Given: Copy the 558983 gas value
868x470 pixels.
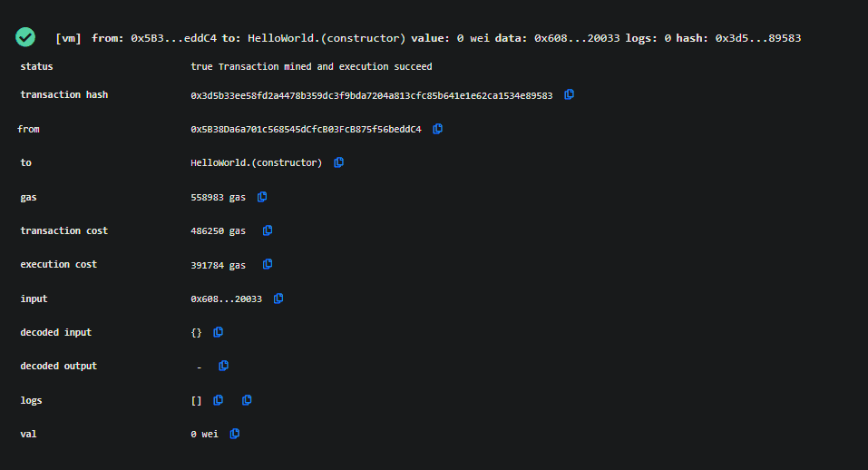Looking at the screenshot, I should click(x=262, y=197).
